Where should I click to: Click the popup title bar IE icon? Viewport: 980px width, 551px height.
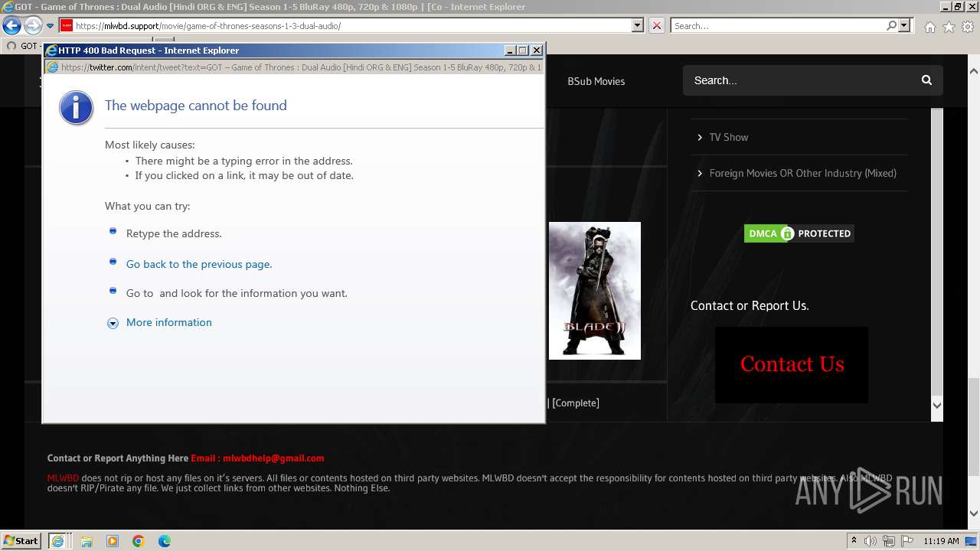pyautogui.click(x=52, y=51)
